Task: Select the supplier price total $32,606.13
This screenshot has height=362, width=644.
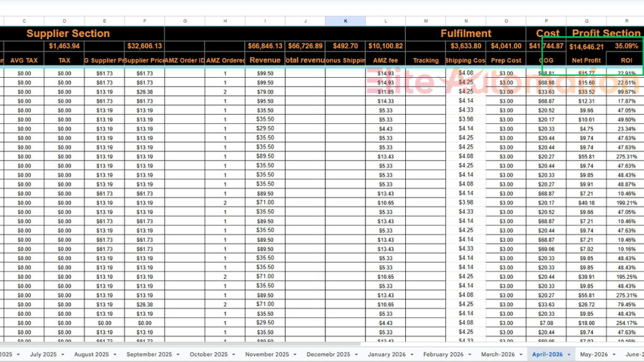Action: (145, 46)
